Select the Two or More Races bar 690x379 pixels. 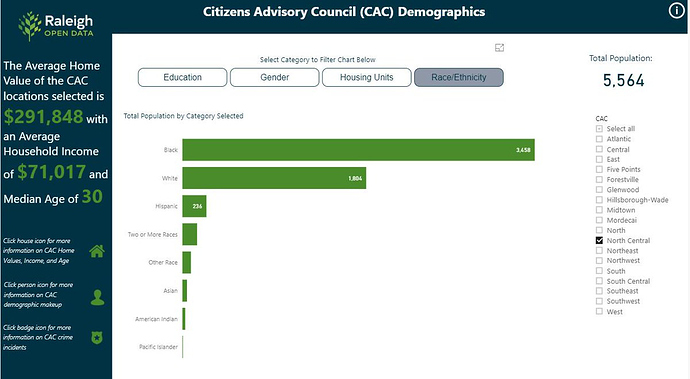click(190, 234)
